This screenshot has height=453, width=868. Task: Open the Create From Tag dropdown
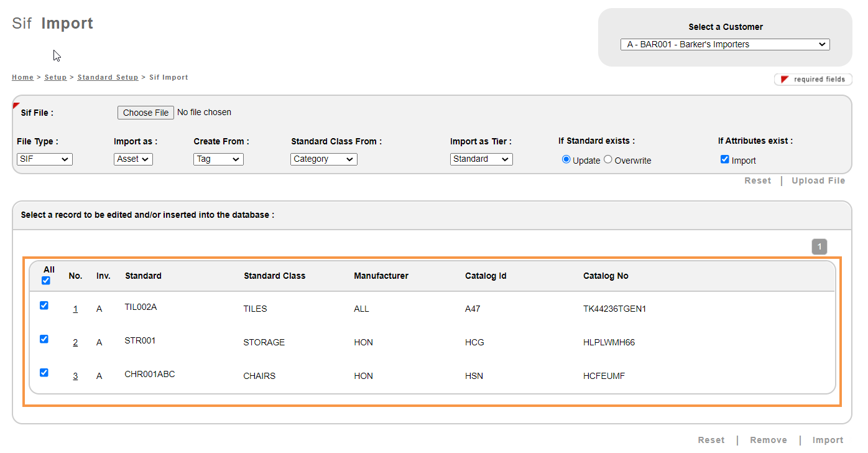[x=218, y=159]
